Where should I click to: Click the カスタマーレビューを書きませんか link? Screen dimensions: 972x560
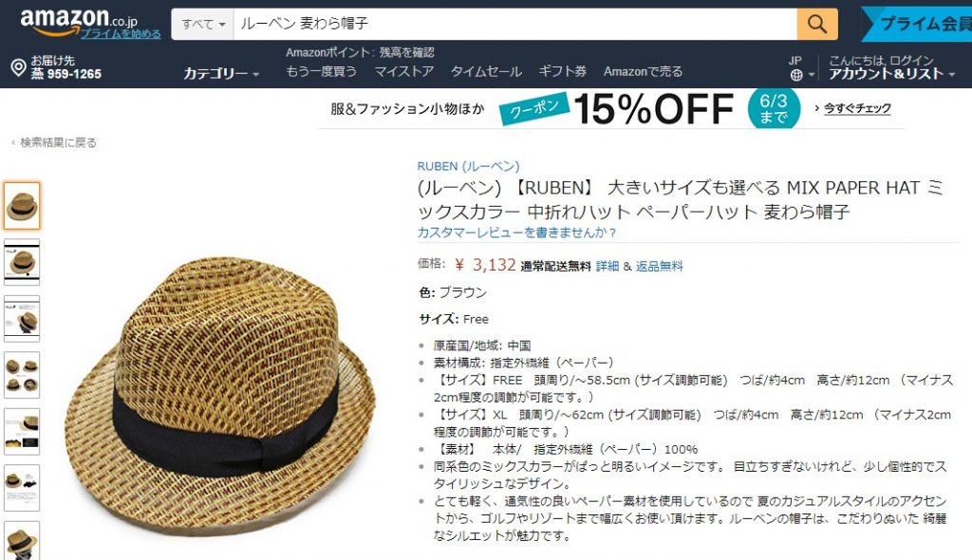(516, 233)
